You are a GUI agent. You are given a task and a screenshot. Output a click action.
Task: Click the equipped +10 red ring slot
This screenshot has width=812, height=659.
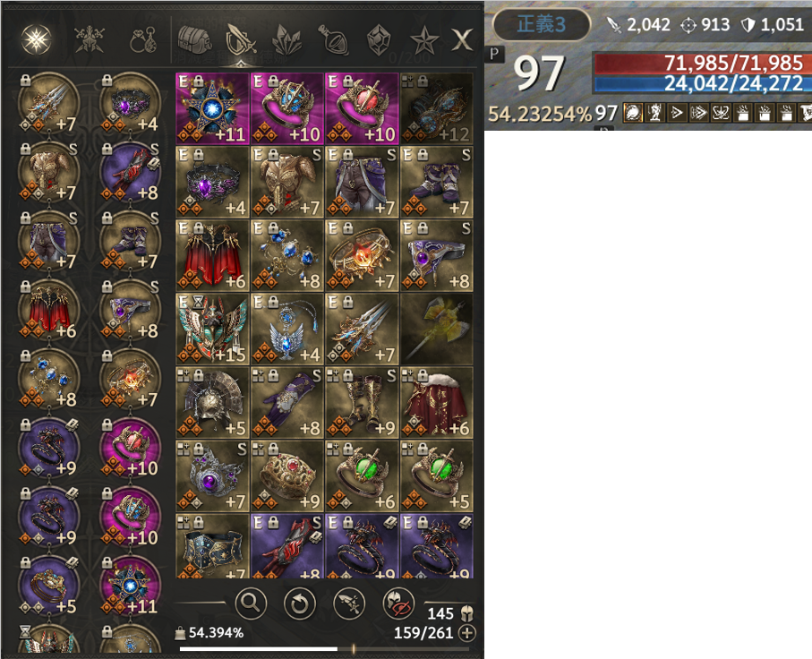[x=130, y=448]
